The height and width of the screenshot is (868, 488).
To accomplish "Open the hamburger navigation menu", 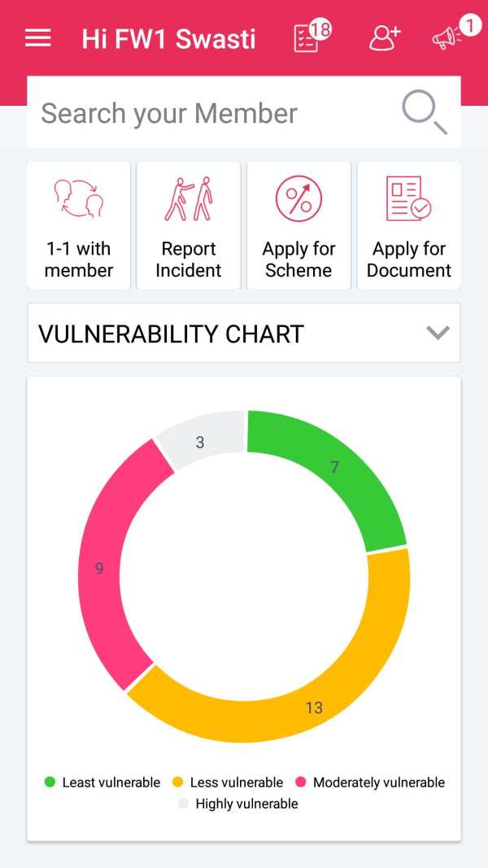I will click(37, 38).
